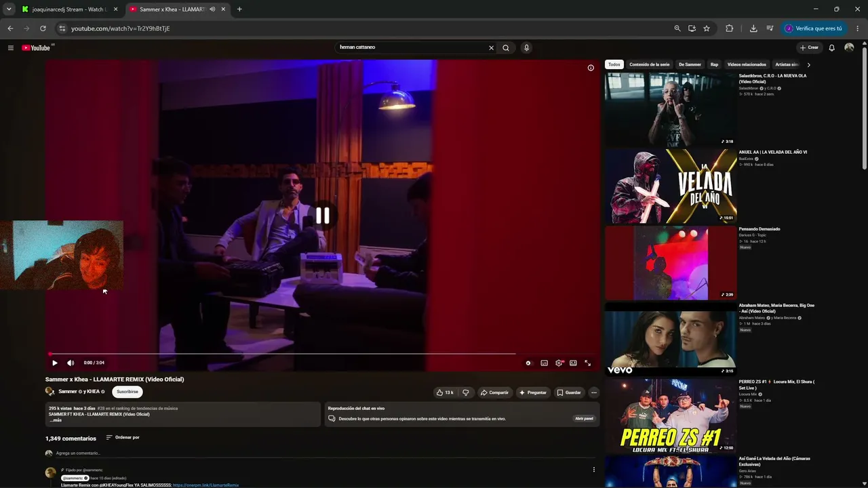
Task: Open the Create (Crear) menu
Action: coord(809,47)
